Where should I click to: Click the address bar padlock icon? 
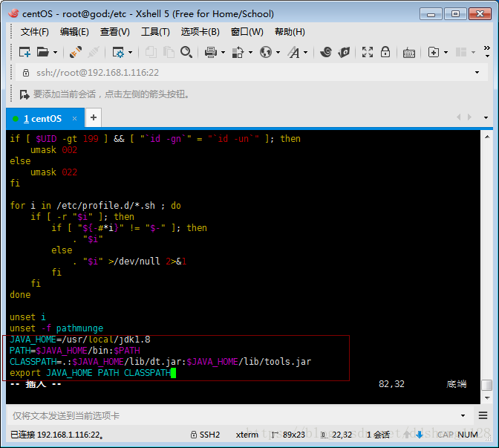point(26,73)
